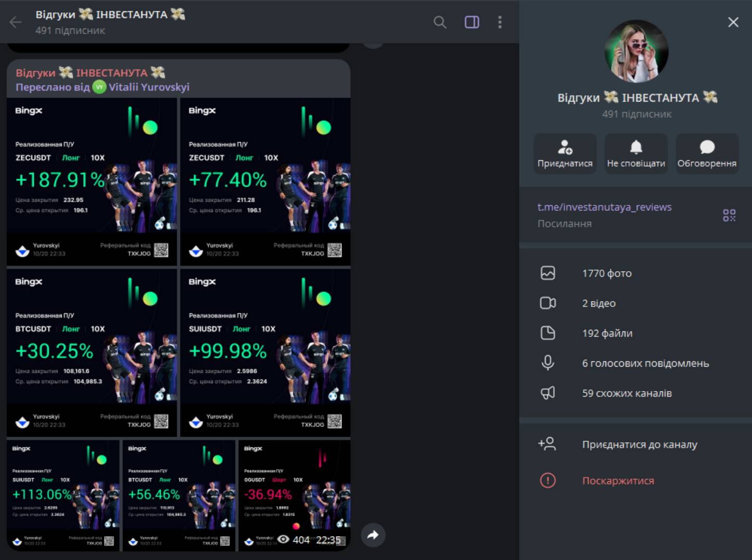Click the back arrow in chat header
This screenshot has height=560, width=752.
(16, 22)
